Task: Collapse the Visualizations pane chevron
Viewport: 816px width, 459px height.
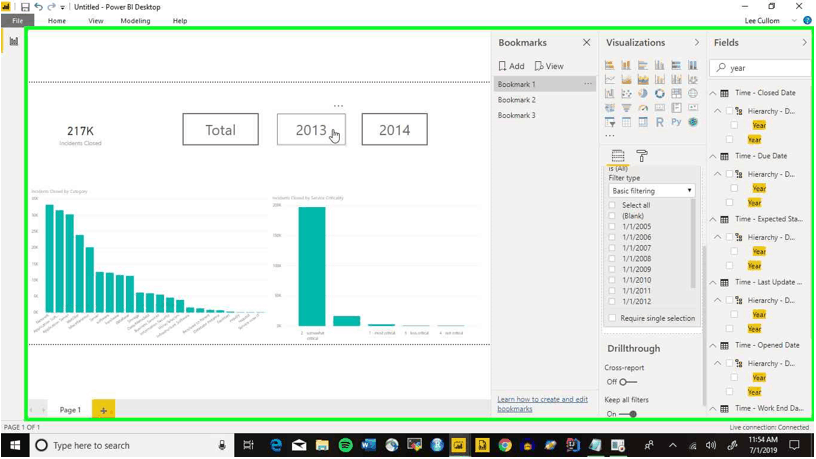Action: [697, 42]
